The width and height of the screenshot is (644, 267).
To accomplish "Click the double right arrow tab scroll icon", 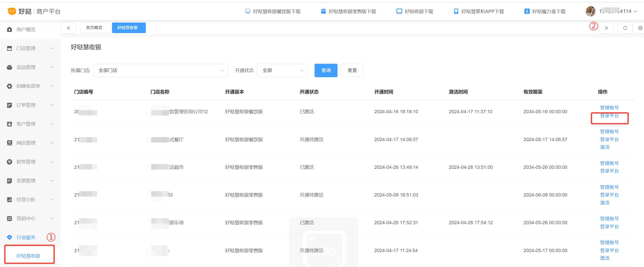I will (606, 28).
